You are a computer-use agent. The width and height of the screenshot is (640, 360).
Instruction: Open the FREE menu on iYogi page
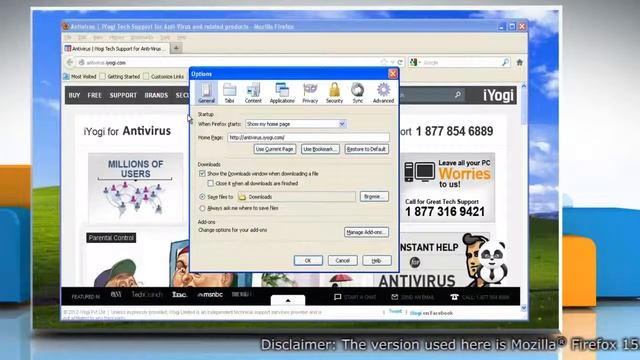coord(94,95)
